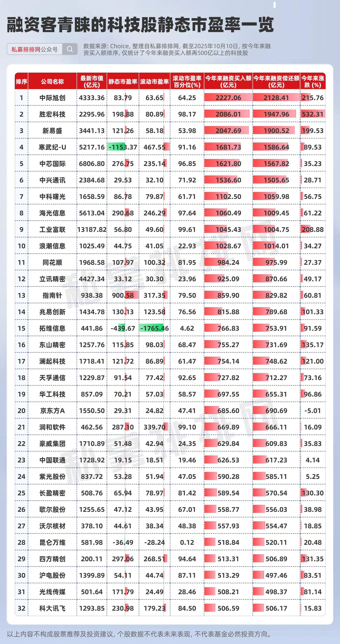The width and height of the screenshot is (340, 644).
Task: Click the 指南针 static PE bar 900.58
Action: click(x=123, y=295)
